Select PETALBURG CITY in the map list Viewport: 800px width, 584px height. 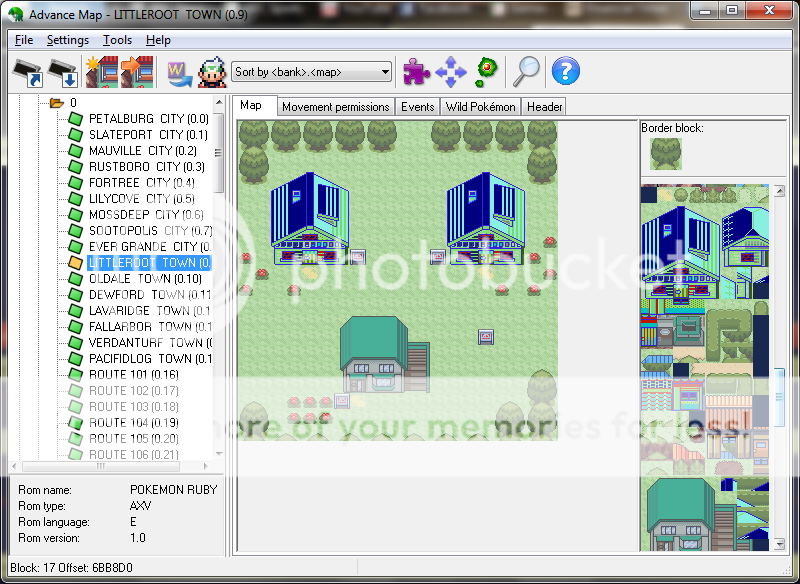click(148, 118)
